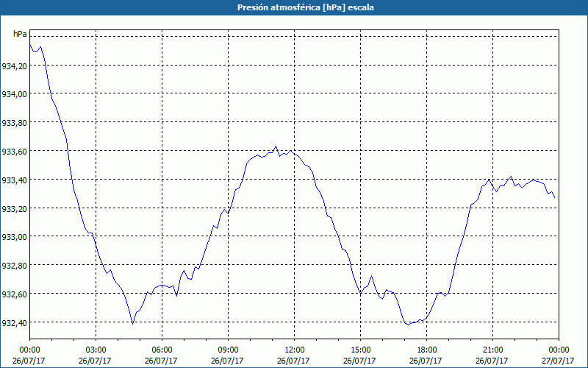The height and width of the screenshot is (368, 588).
Task: Select the 26/07/17 date under 21:00
Action: pos(492,361)
